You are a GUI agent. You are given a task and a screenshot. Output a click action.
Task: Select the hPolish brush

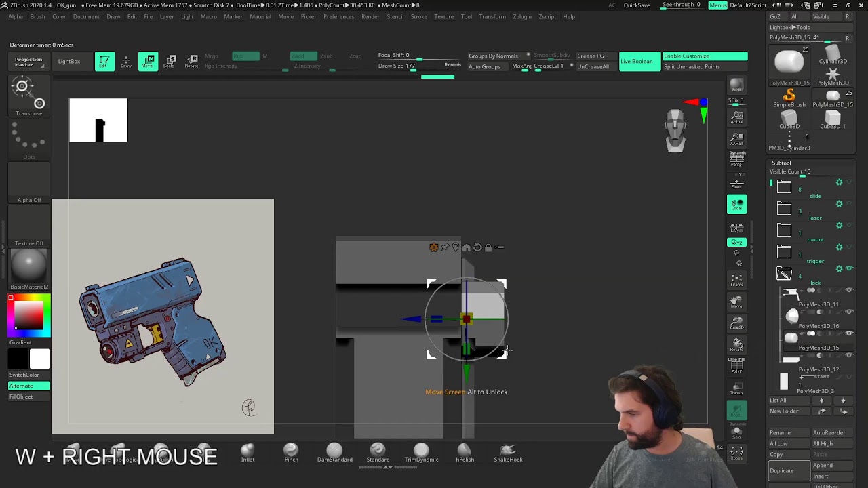click(x=465, y=453)
